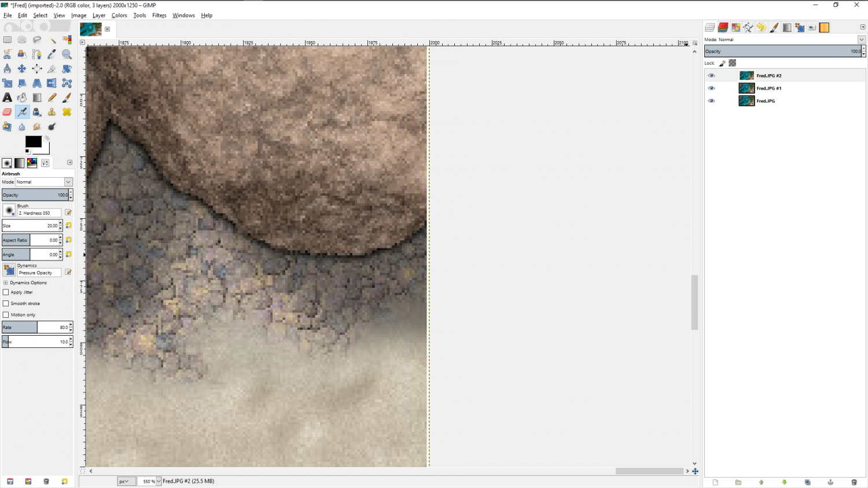
Task: Create a new layer
Action: point(715,482)
